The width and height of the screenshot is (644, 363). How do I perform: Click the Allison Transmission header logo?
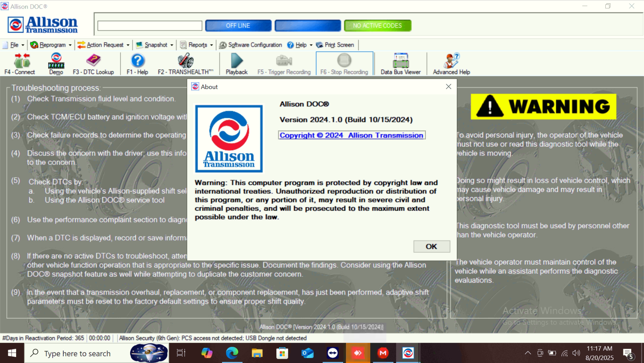(43, 25)
